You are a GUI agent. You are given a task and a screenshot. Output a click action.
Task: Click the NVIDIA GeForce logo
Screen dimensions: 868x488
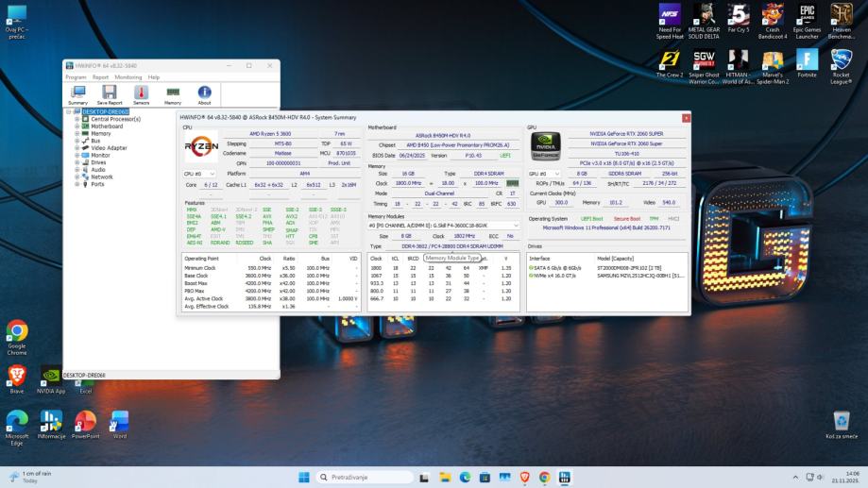point(545,146)
